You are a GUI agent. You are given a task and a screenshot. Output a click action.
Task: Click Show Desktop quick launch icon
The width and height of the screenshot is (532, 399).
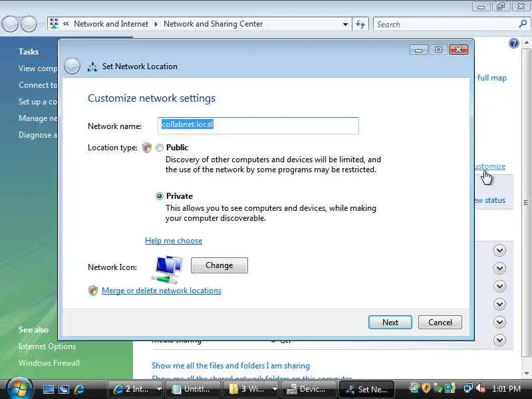click(48, 389)
